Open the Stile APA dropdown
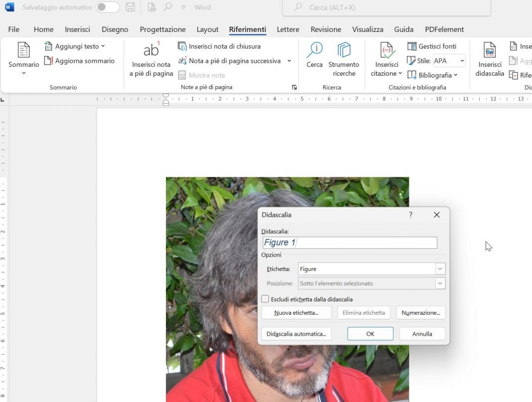 point(448,61)
